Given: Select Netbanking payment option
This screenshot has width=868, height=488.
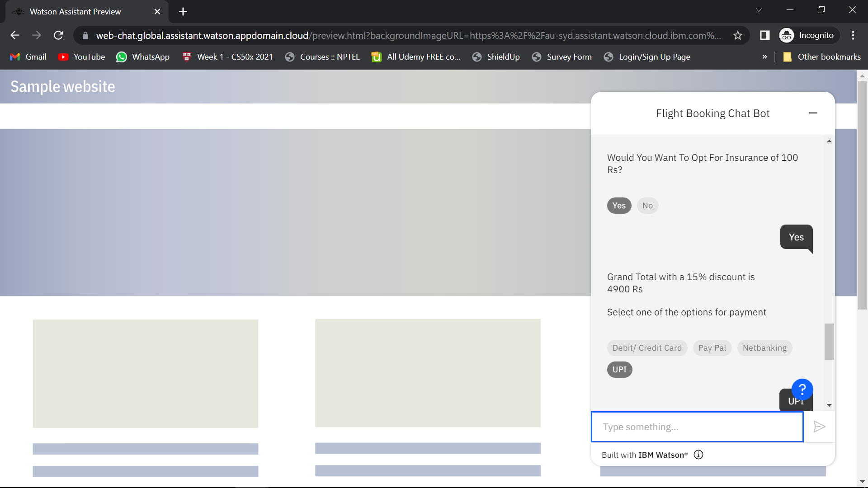Looking at the screenshot, I should (x=764, y=348).
